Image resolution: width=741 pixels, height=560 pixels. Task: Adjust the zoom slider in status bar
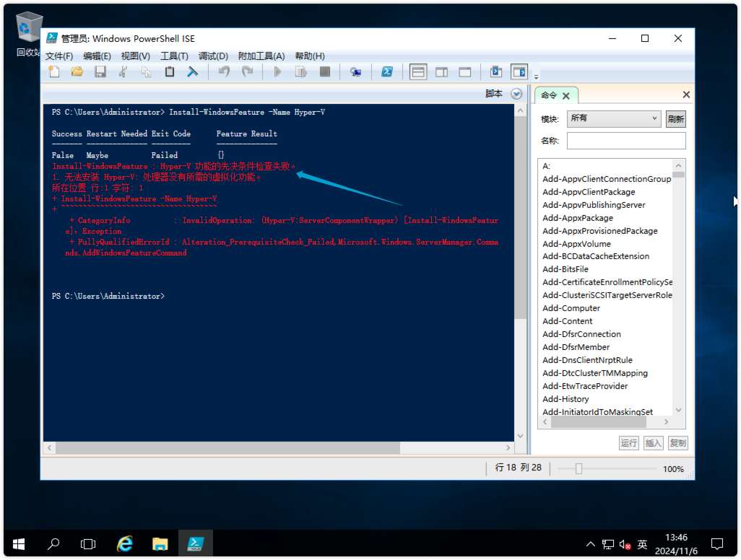point(578,469)
